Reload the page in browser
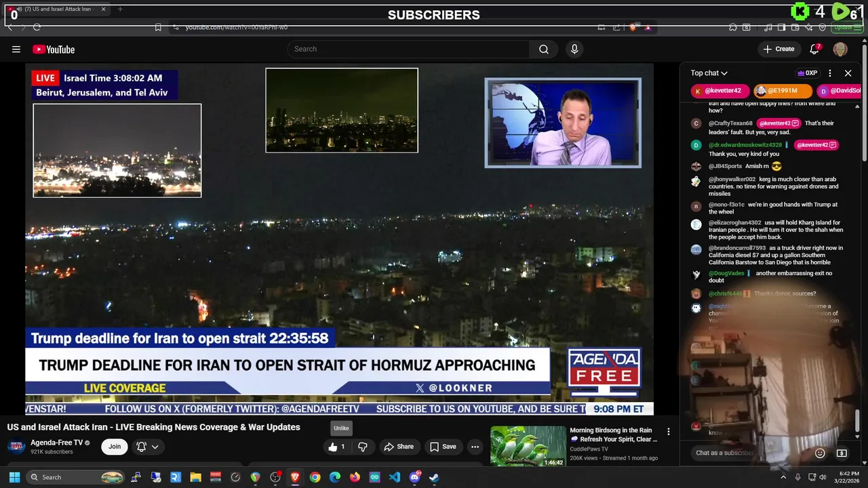 click(37, 27)
